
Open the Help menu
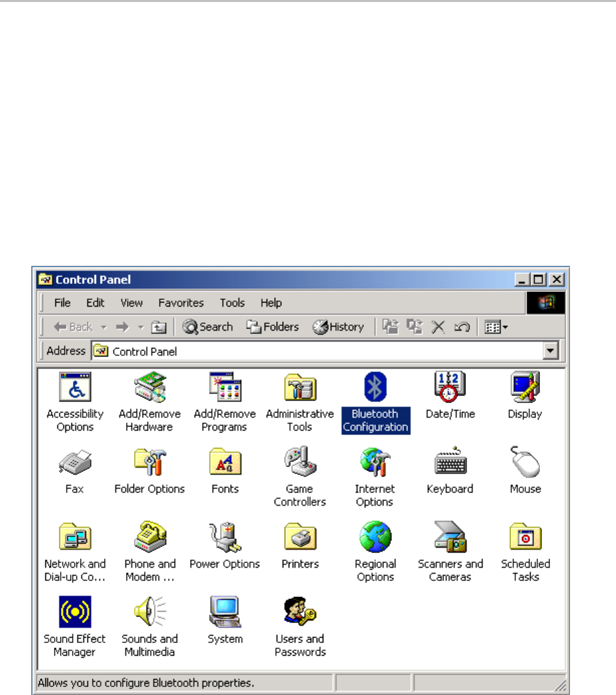pos(271,303)
